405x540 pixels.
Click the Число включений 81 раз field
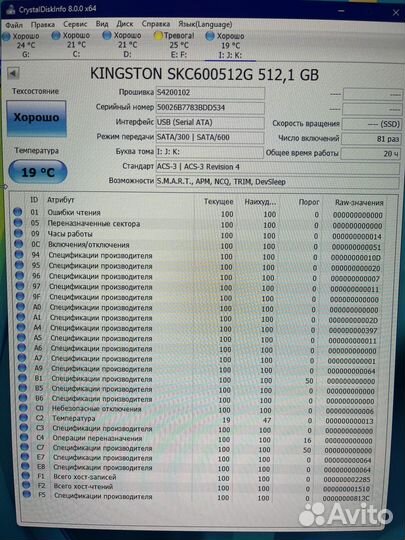(x=371, y=139)
